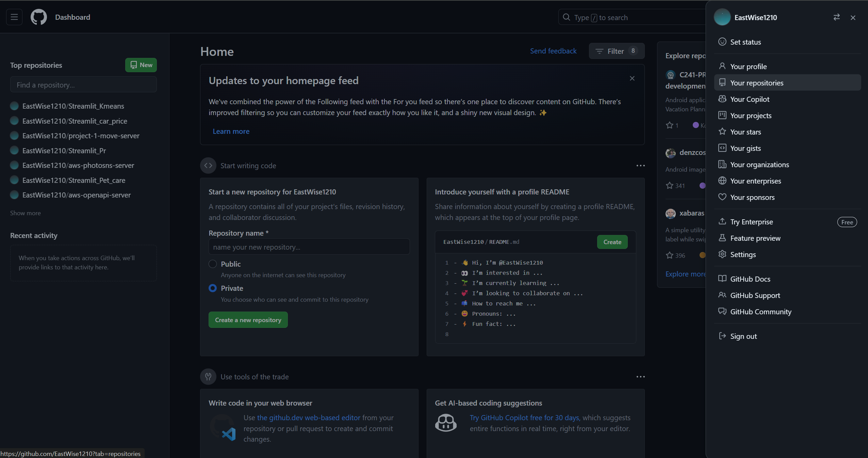Click the denzcos avatar in Explore
This screenshot has height=458, width=868.
coord(671,153)
